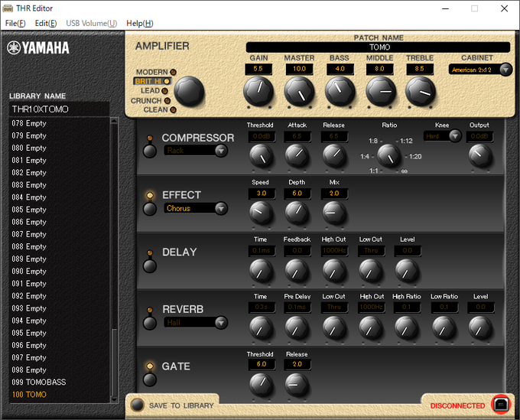Image resolution: width=520 pixels, height=420 pixels.
Task: Click the amplifier GAIN knob
Action: point(258,91)
